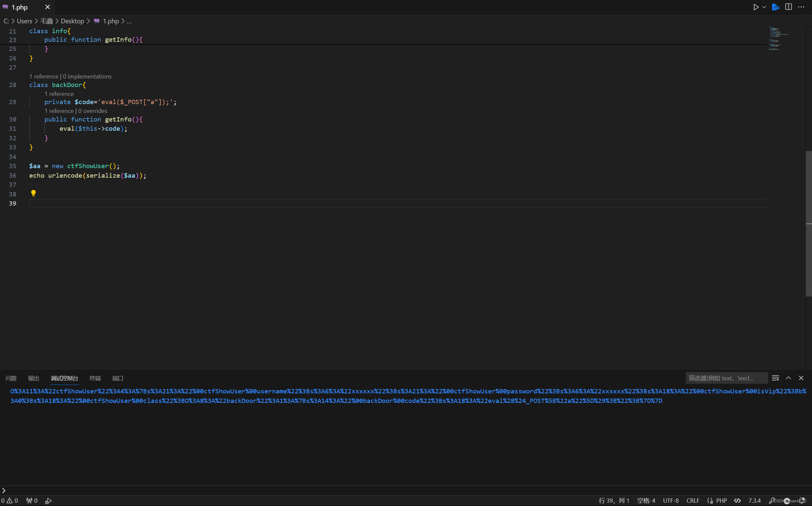Click the UTF-8 encoding button
The width and height of the screenshot is (812, 506).
[671, 501]
